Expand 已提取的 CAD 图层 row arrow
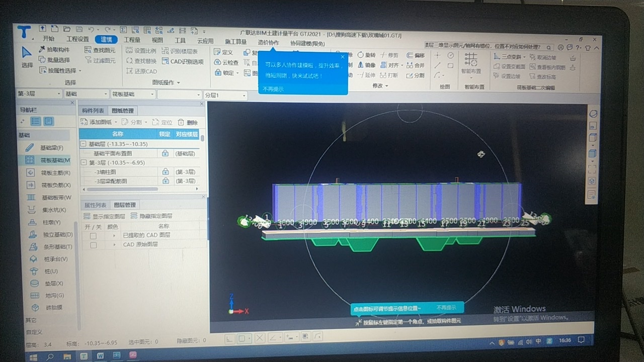This screenshot has width=644, height=362. [x=114, y=236]
